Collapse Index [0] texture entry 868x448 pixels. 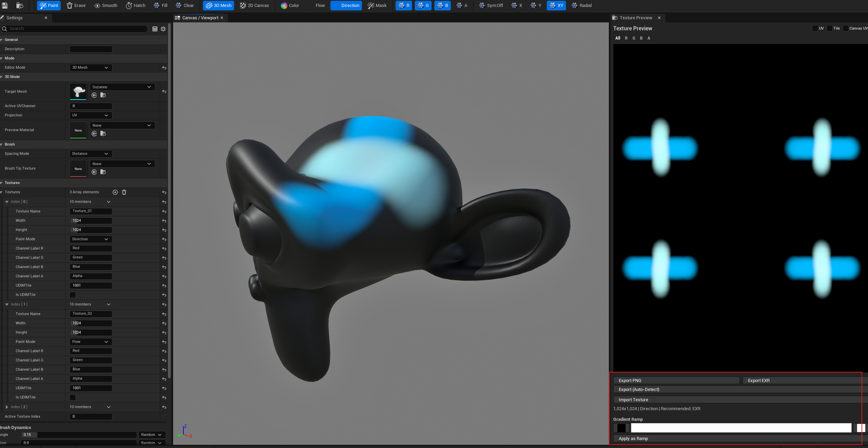tap(7, 202)
